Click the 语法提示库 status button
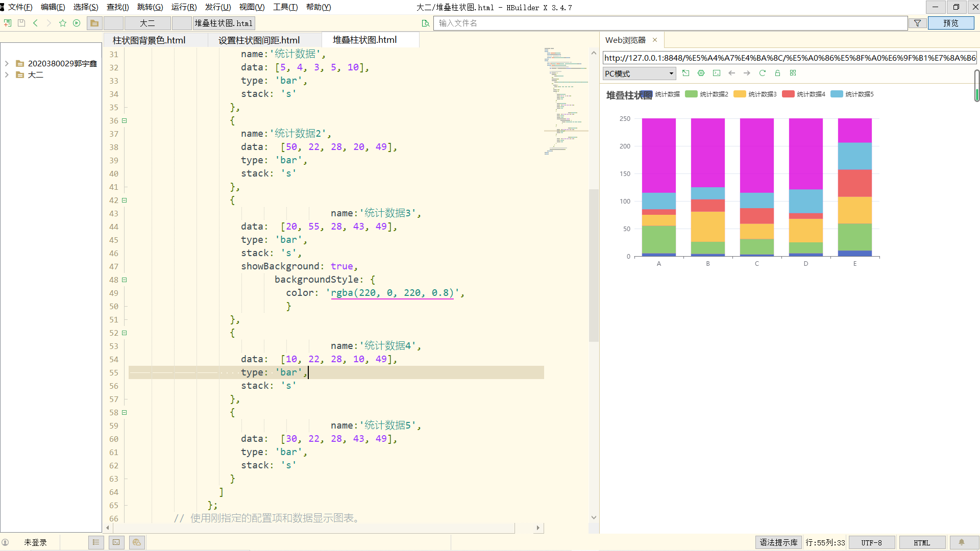Image resolution: width=980 pixels, height=551 pixels. point(778,542)
